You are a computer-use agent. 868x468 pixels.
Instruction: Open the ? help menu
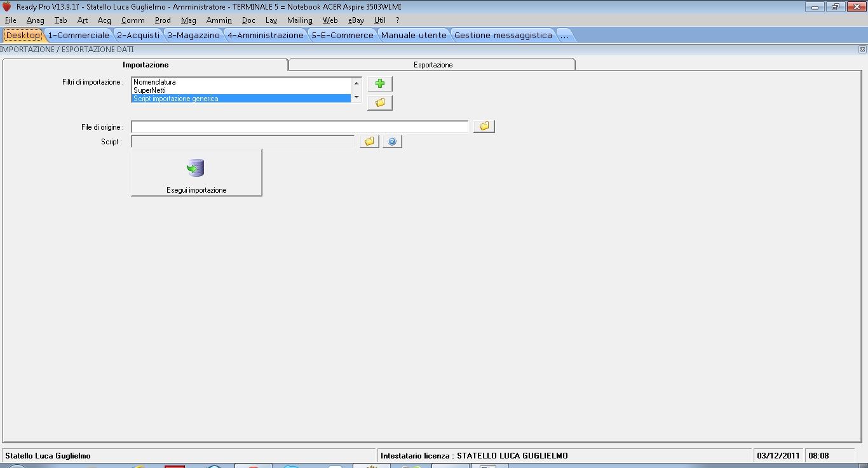tap(398, 20)
